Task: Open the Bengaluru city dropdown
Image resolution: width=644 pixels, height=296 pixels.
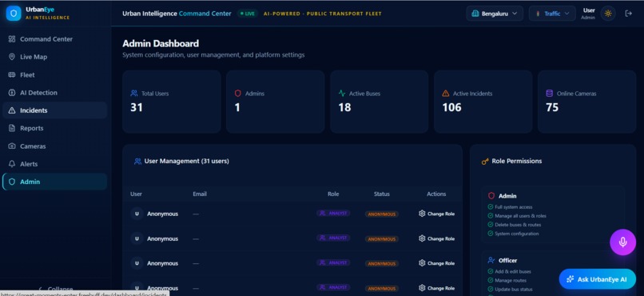Action: click(495, 14)
